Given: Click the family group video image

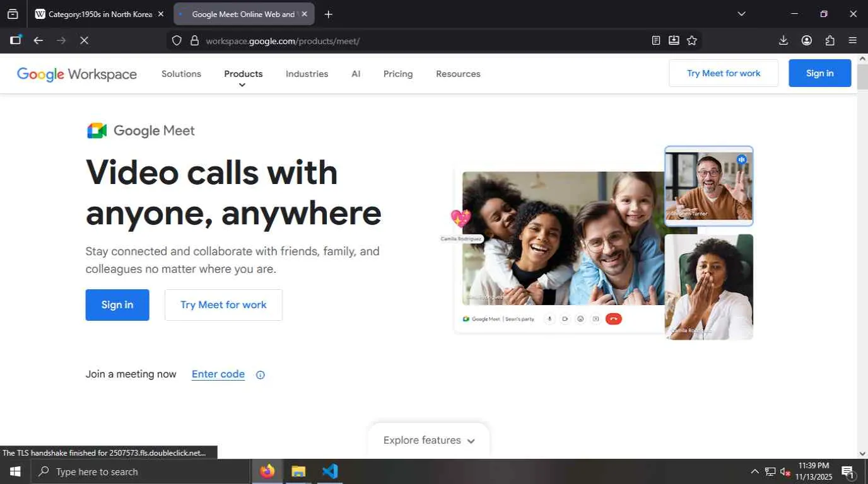Looking at the screenshot, I should click(x=563, y=238).
